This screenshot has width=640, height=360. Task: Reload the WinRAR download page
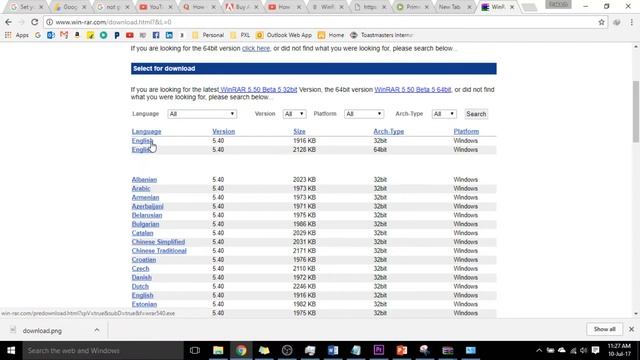tap(34, 22)
